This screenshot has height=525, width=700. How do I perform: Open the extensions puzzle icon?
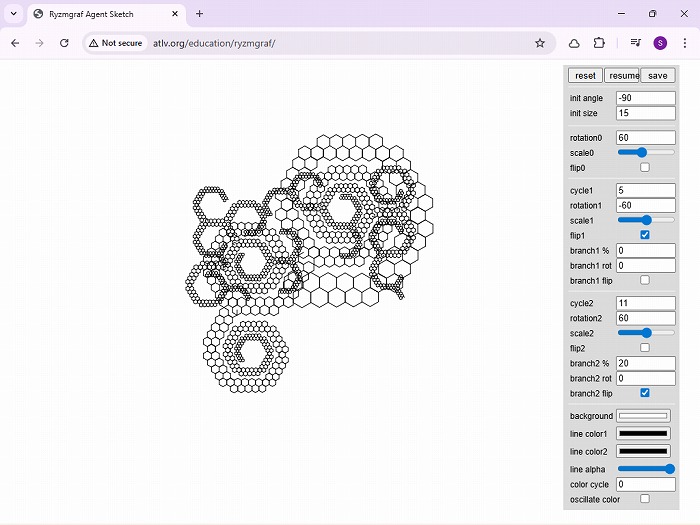599,43
